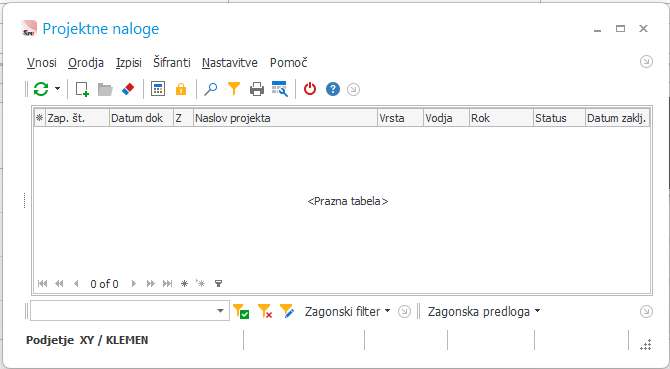Click the 0 of 0 record counter
This screenshot has width=670, height=369.
(x=104, y=284)
